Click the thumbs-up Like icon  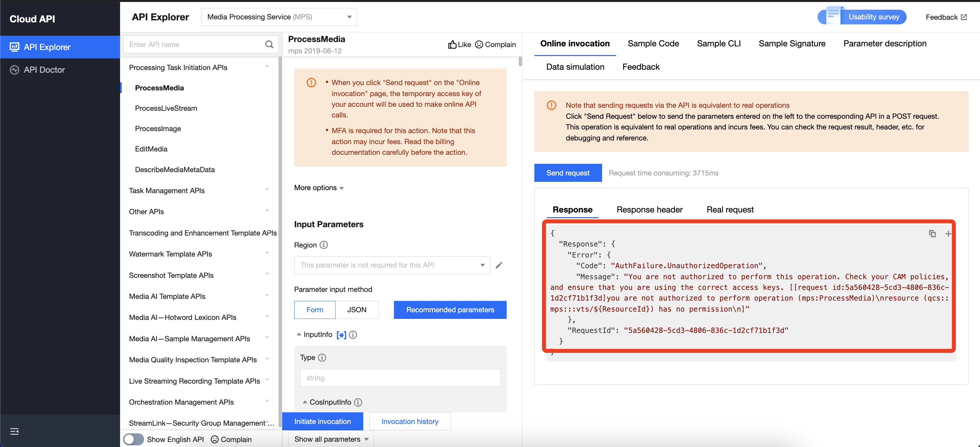click(452, 44)
